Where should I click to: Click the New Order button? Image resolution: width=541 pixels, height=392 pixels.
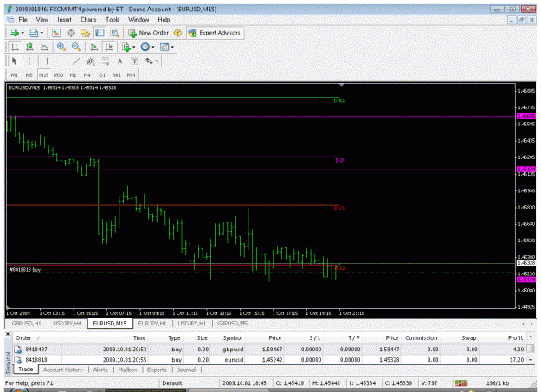coord(148,33)
